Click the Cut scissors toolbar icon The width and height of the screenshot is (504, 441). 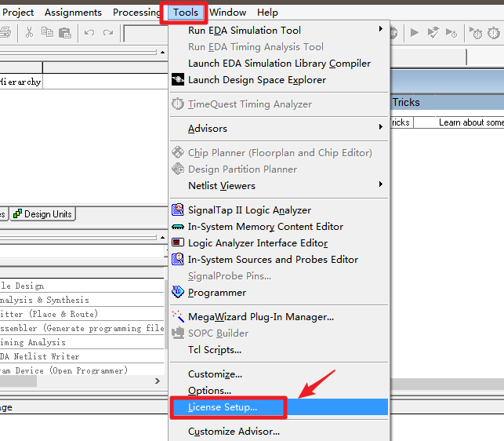point(30,32)
